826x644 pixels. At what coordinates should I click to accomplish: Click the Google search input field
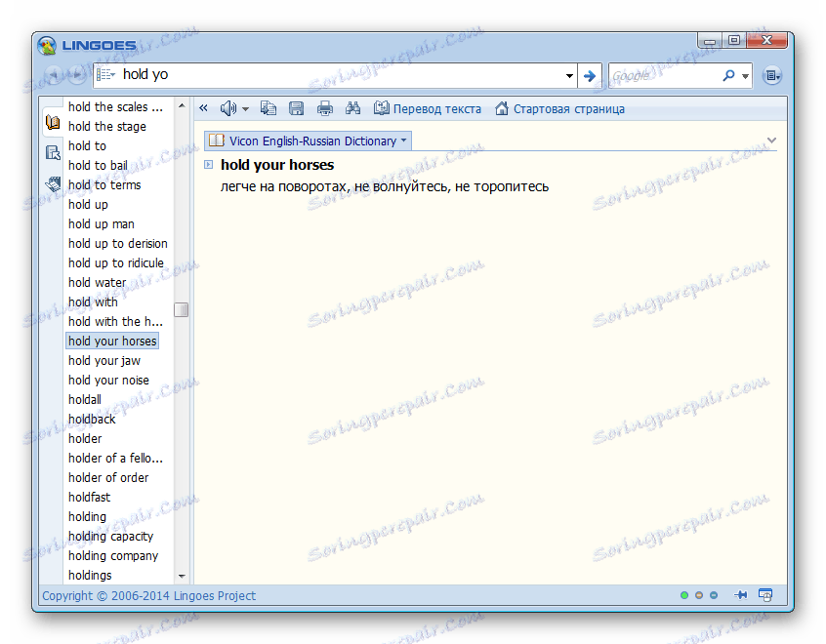coord(664,76)
